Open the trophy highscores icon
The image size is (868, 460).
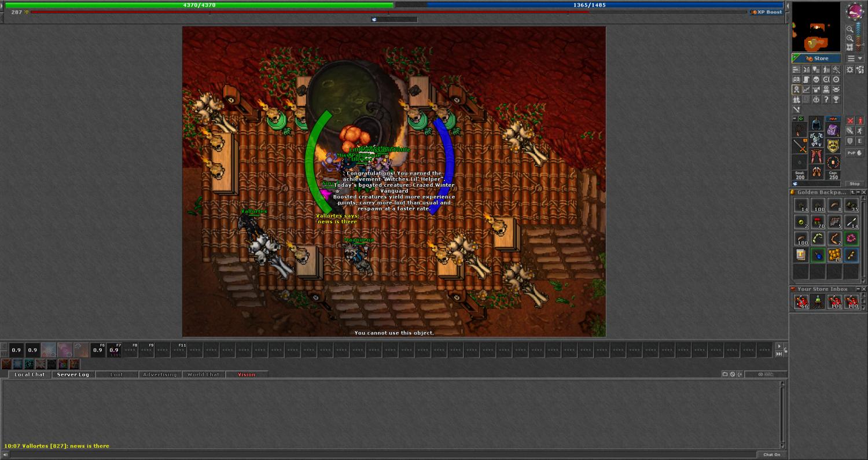836,100
